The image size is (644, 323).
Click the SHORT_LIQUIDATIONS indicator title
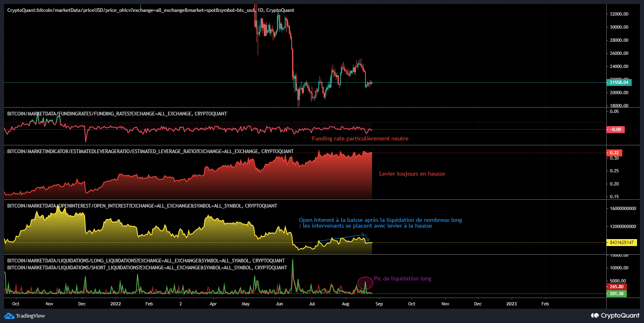point(147,268)
